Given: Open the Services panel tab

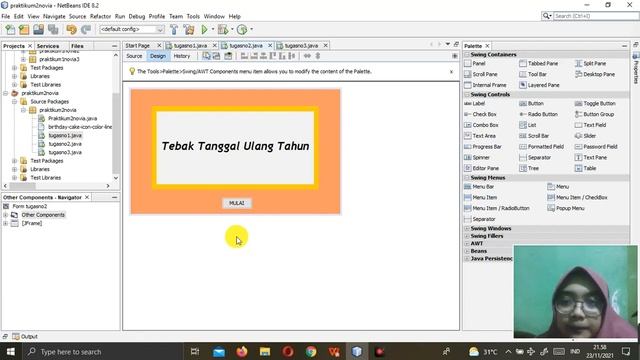Looking at the screenshot, I should pos(48,46).
